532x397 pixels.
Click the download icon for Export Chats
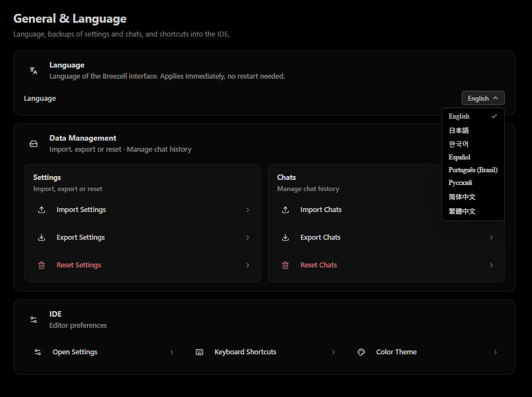click(285, 238)
